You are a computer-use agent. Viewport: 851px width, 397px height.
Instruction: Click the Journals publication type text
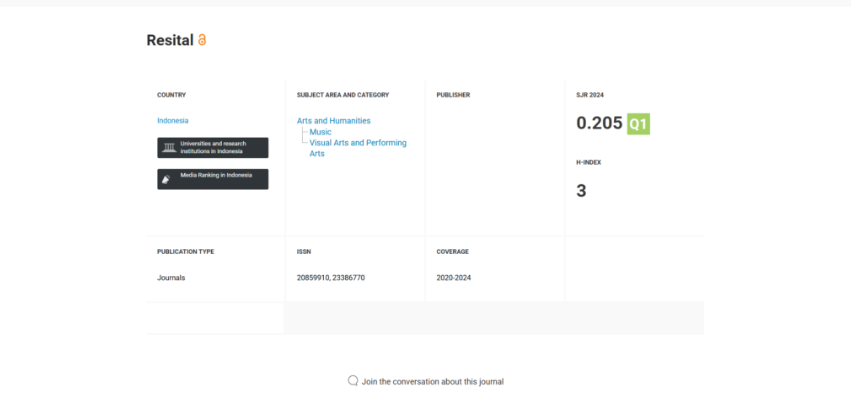click(171, 278)
